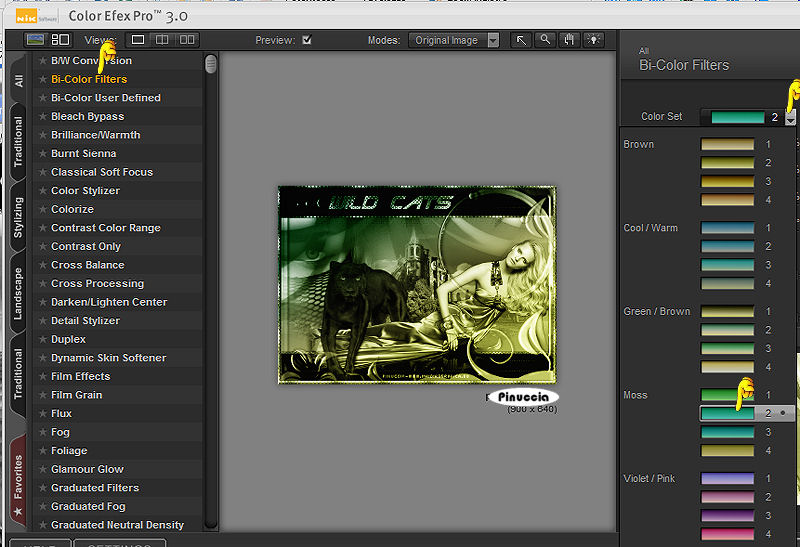The width and height of the screenshot is (800, 547).
Task: Toggle favorite star for Burnt Sienna
Action: click(43, 154)
